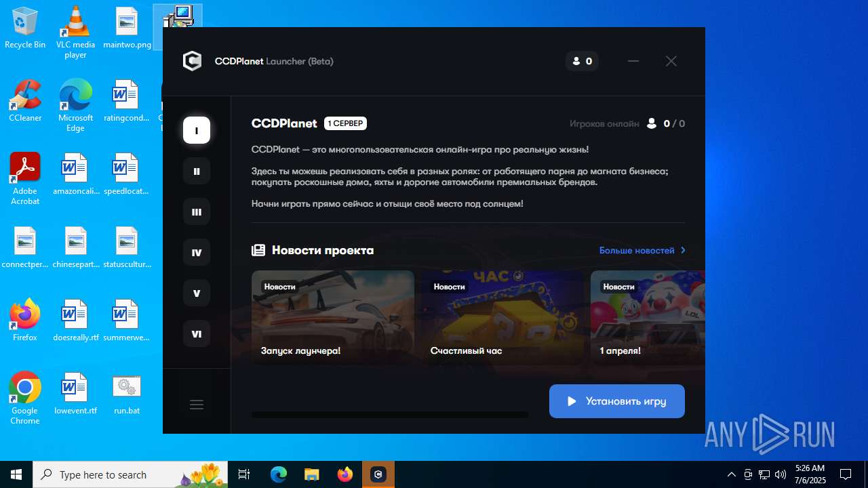
Task: Open Task View on the taskbar
Action: click(244, 474)
